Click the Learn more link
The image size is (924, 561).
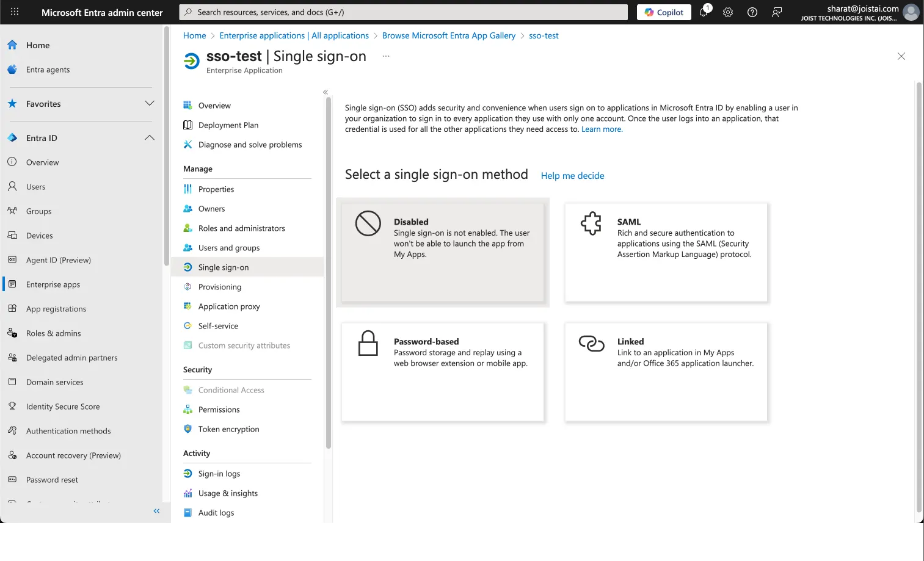pyautogui.click(x=602, y=129)
